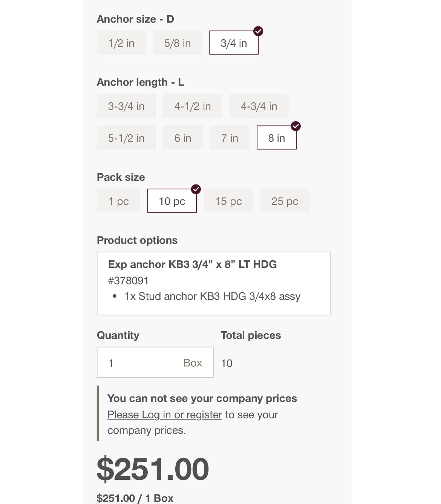Click the checkmark badge on 10 pc
The image size is (441, 504).
coord(196,189)
